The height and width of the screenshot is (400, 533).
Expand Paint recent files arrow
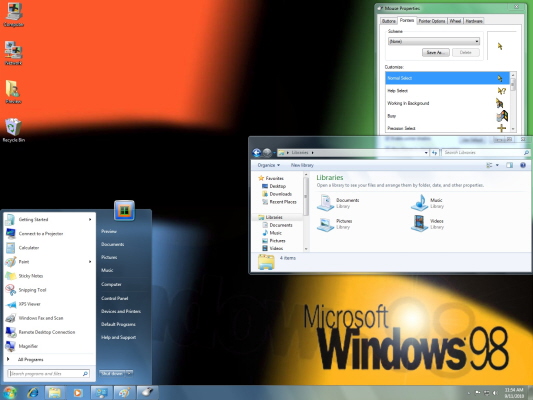[90, 262]
